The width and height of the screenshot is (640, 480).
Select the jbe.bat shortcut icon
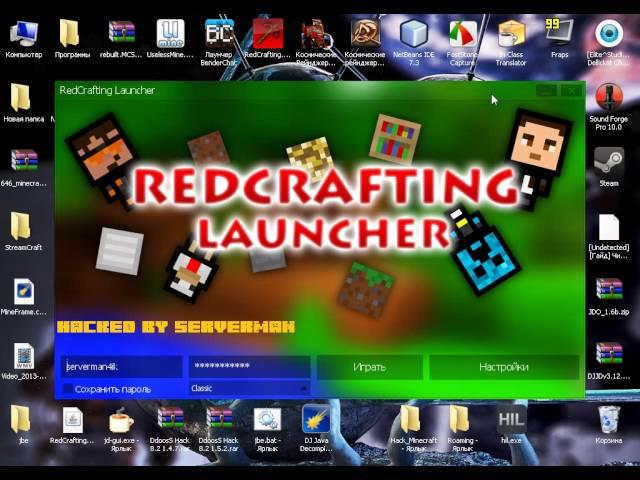pyautogui.click(x=267, y=420)
